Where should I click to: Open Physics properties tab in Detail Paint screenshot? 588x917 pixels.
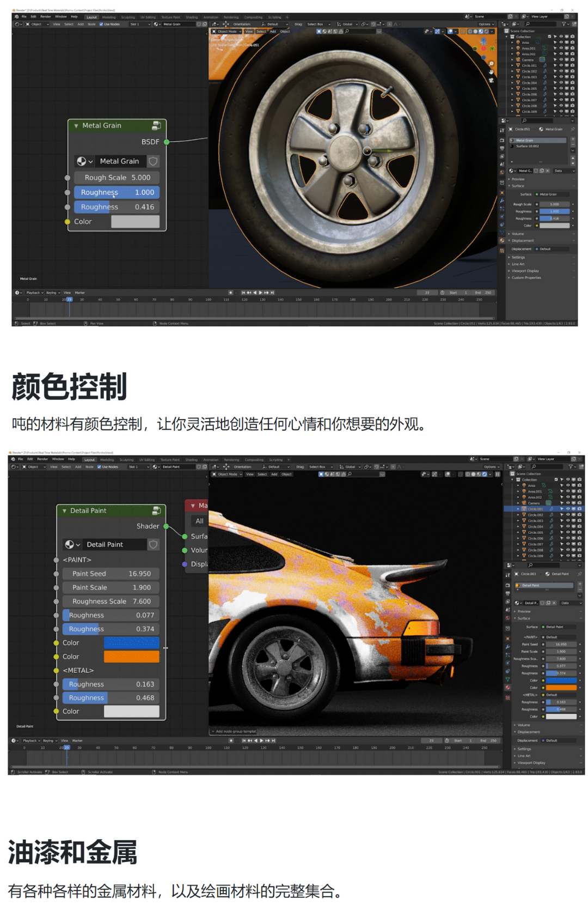pos(507,663)
